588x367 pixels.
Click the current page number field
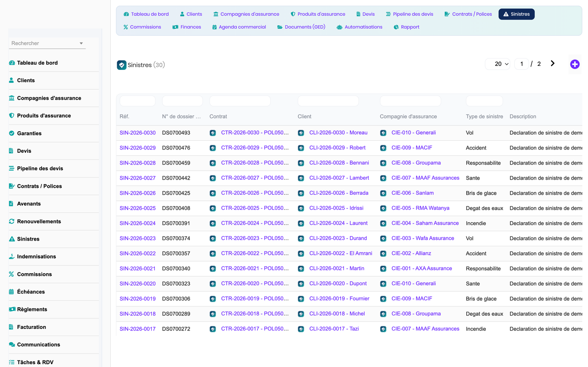tap(522, 64)
